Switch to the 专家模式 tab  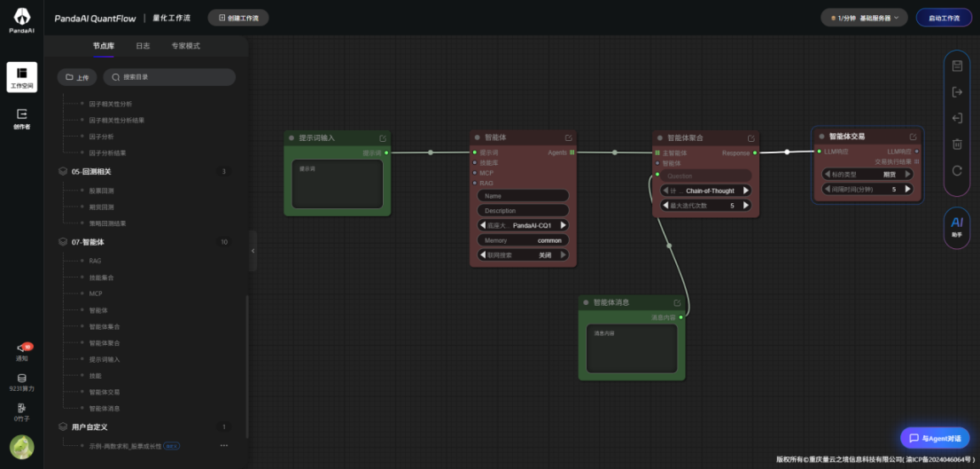pyautogui.click(x=185, y=46)
